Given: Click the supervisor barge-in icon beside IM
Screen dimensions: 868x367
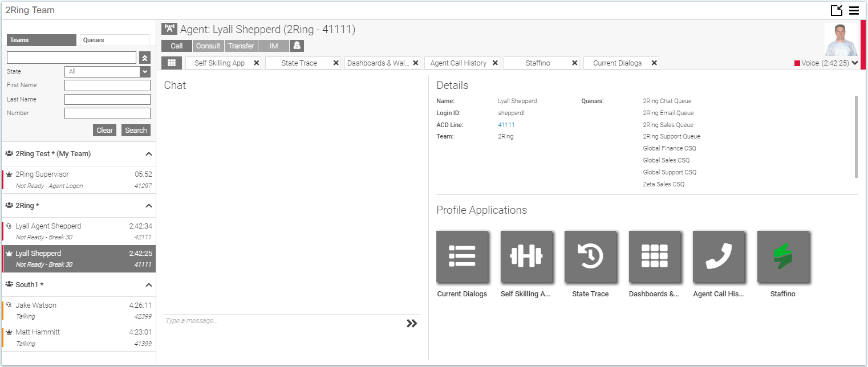Looking at the screenshot, I should click(x=297, y=46).
